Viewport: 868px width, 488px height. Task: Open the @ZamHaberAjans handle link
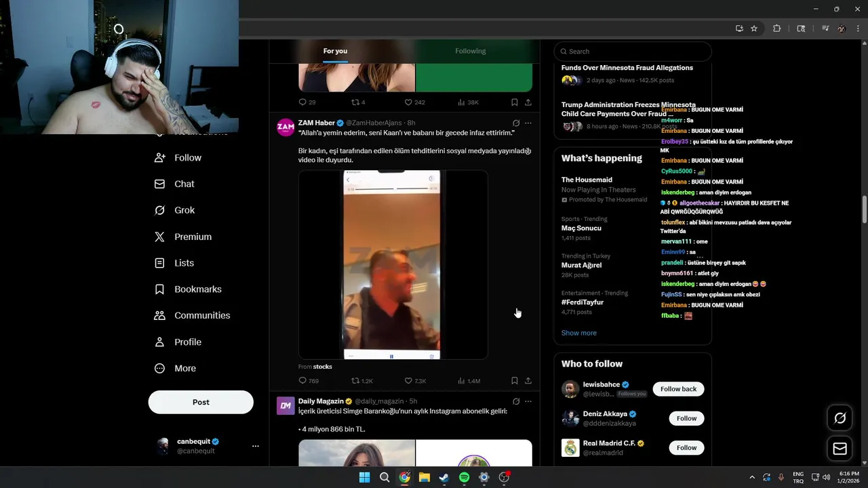[375, 123]
